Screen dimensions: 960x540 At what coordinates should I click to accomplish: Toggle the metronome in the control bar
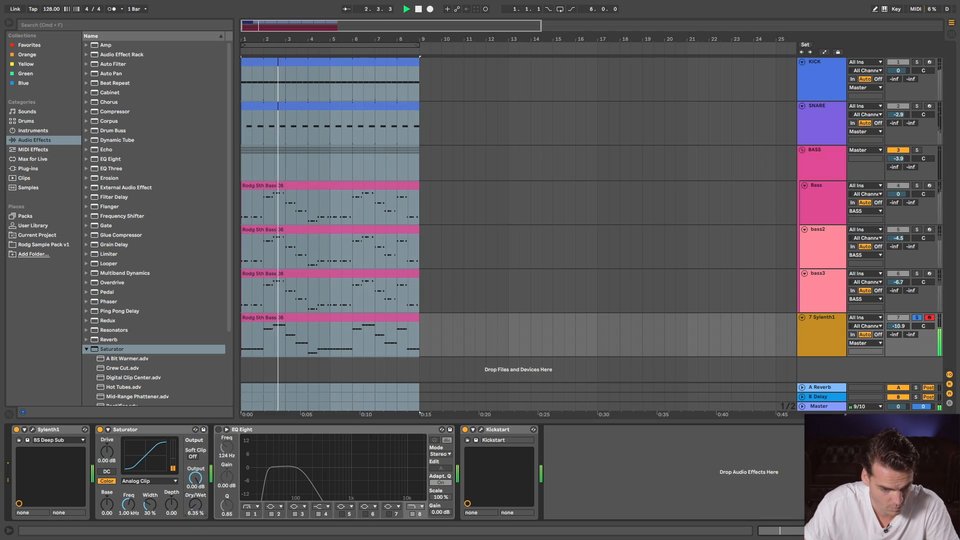(112, 9)
